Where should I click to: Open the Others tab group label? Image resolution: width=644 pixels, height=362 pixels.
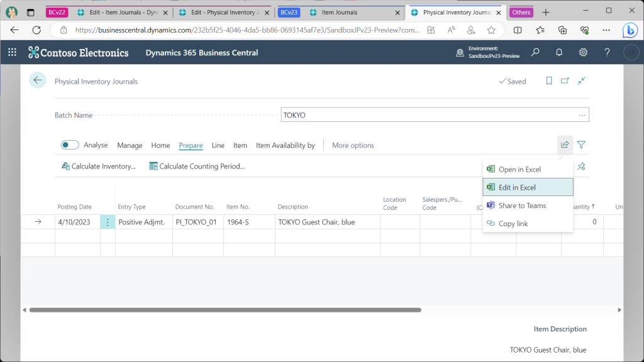tap(521, 13)
